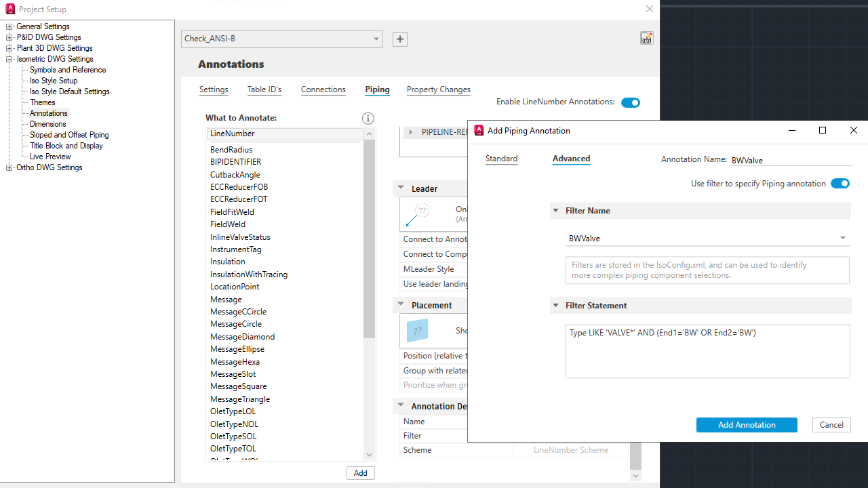Click the scroll-down arrow of annotation list
868x488 pixels.
(370, 455)
